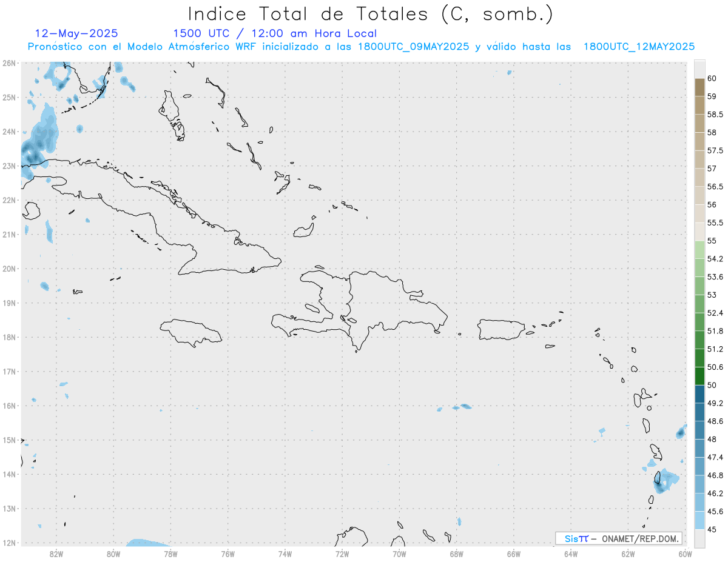Viewport: 728px width, 562px height.
Task: Click the Puerto Rico island outline on the map
Action: (501, 330)
